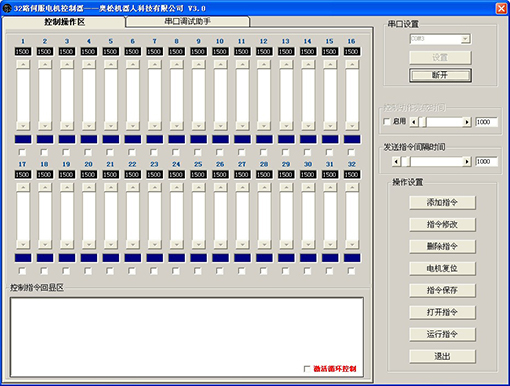Screen dimensions: 510x386
Task: Enable the 启用 checkbox
Action: [x=387, y=122]
